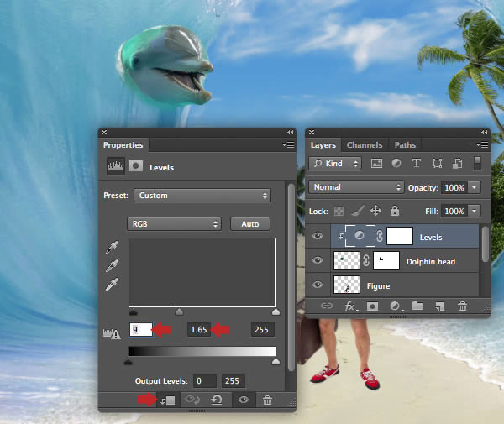504x424 pixels.
Task: Click the midtone field showing 1.65
Action: [199, 330]
